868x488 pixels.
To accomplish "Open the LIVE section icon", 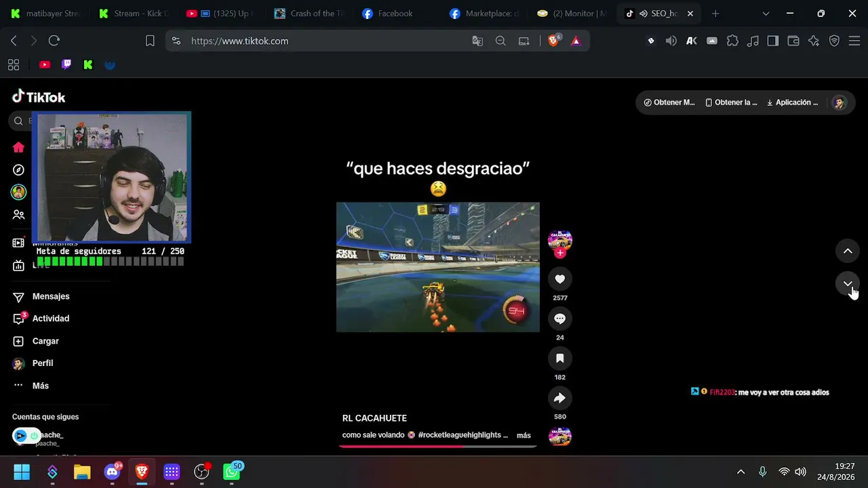I will coord(18,265).
